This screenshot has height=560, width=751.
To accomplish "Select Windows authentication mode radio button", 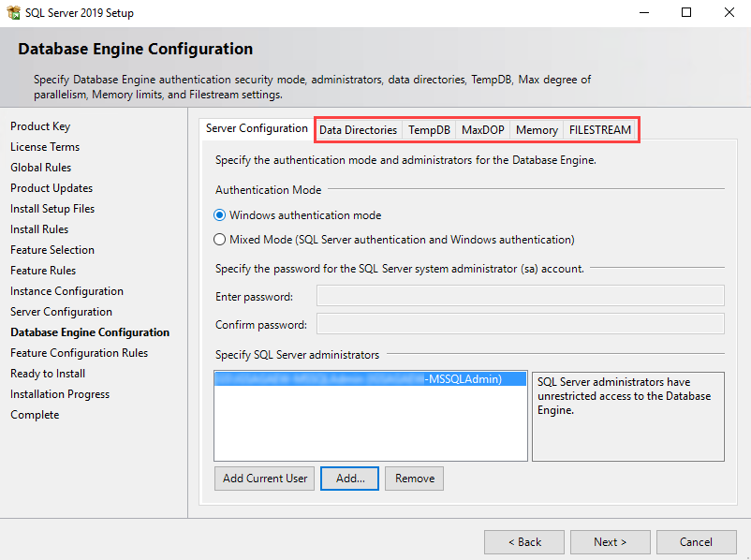I will tap(219, 215).
